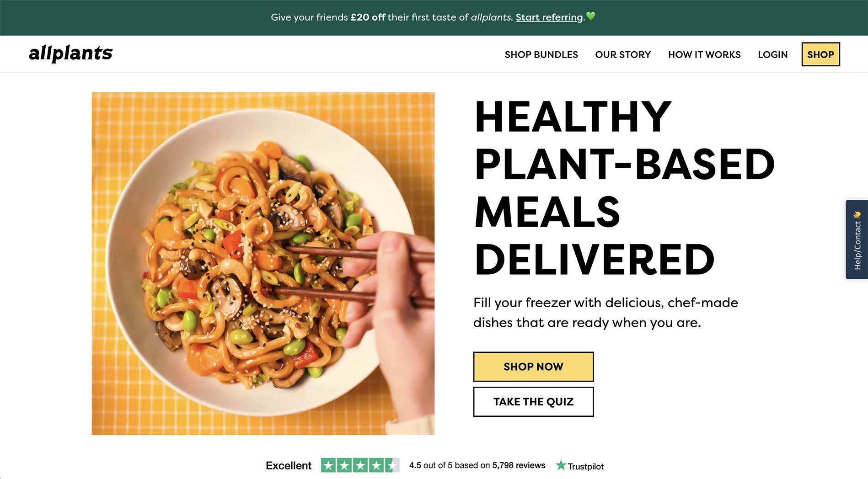Click the first green Trustpilot rating star

click(328, 465)
